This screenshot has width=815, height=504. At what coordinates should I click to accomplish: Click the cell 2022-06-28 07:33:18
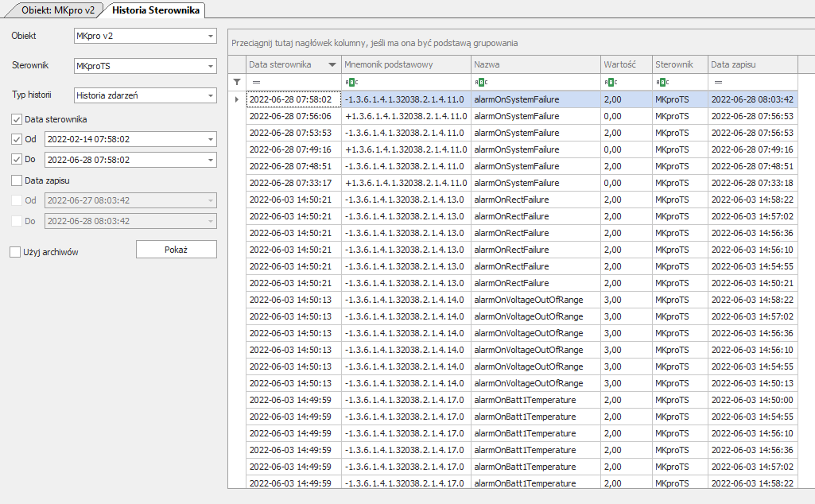point(753,183)
